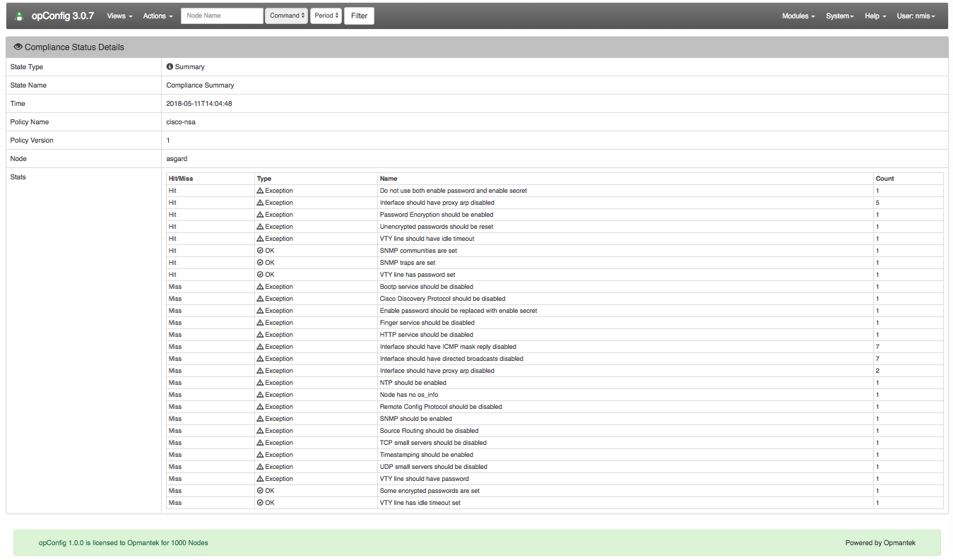Click the info icon next to Summary
Screen dimensions: 953x560
tap(170, 66)
